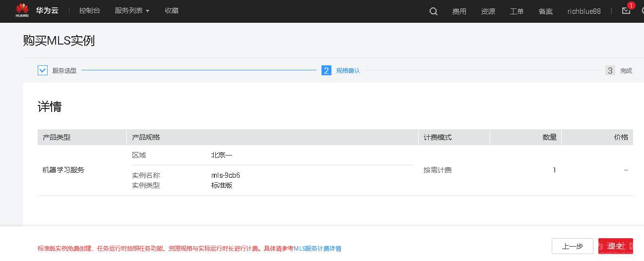This screenshot has width=644, height=261.
Task: Open the richblue88 account menu
Action: pyautogui.click(x=584, y=11)
